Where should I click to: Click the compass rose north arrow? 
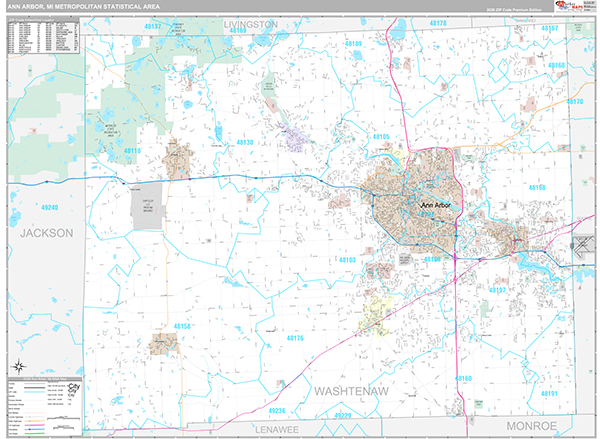coord(17,365)
